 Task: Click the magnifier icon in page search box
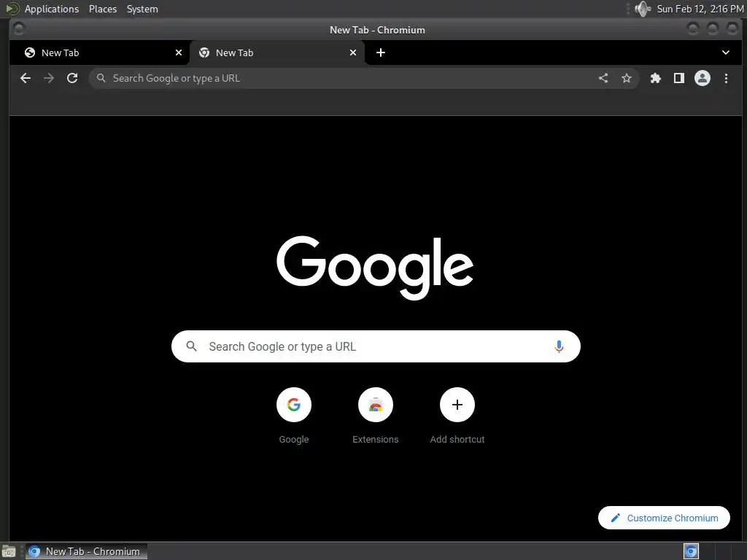click(192, 346)
